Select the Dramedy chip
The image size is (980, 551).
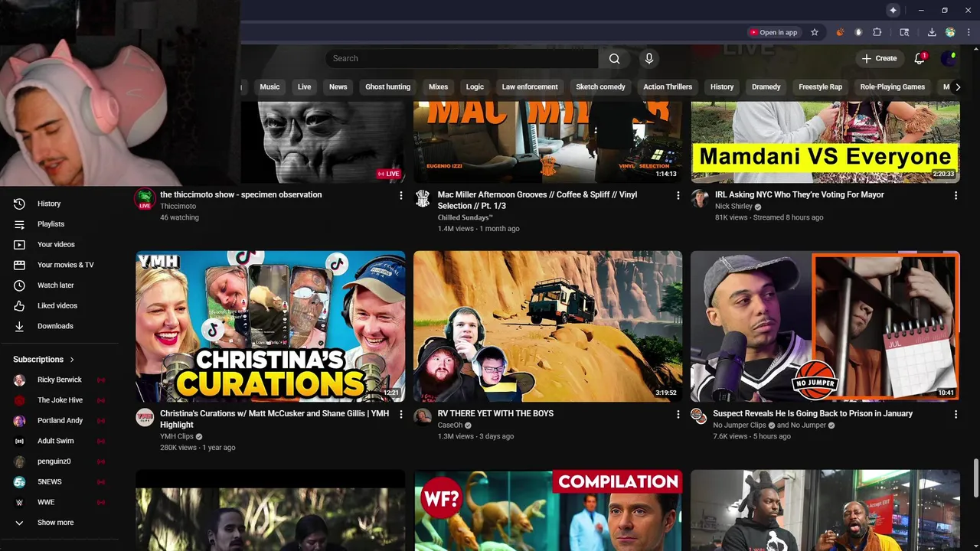click(766, 87)
